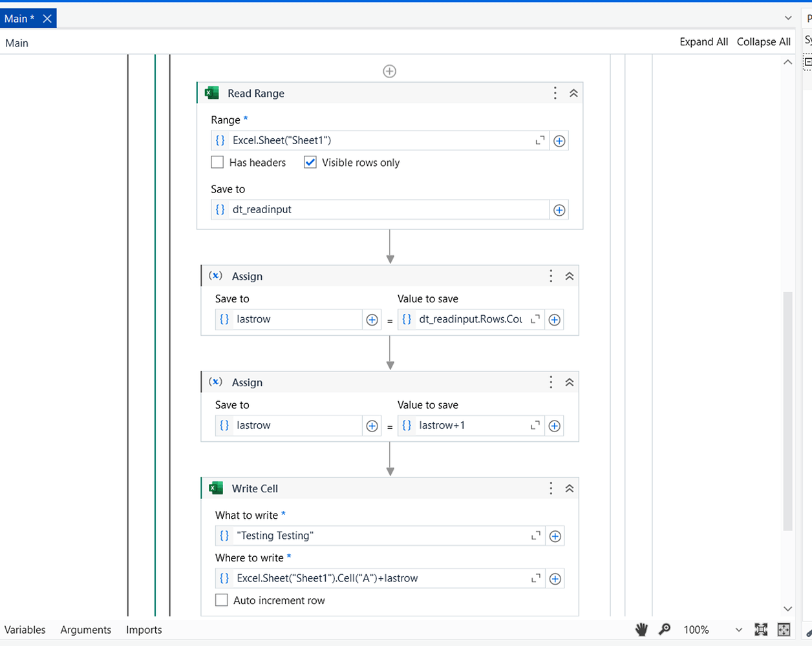This screenshot has width=812, height=646.
Task: Open the three-dot menu on Write Cell
Action: (550, 488)
